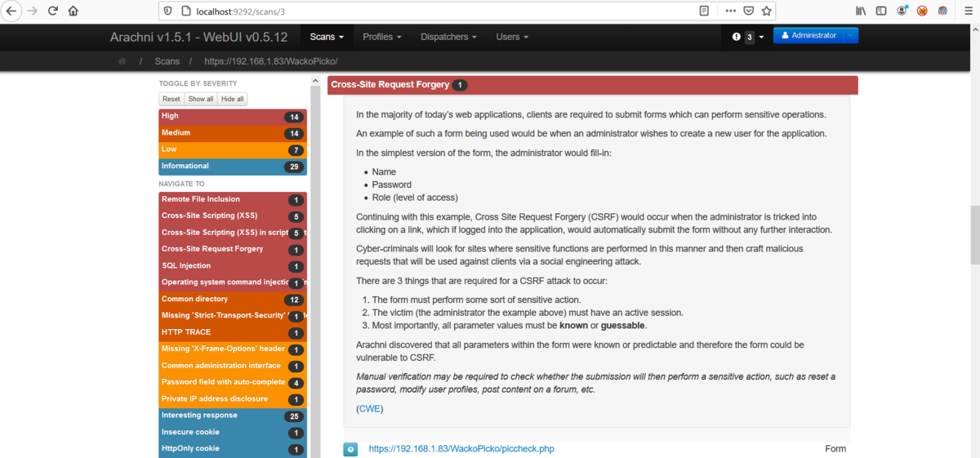The width and height of the screenshot is (980, 458).
Task: Click the Show all button
Action: pyautogui.click(x=201, y=99)
